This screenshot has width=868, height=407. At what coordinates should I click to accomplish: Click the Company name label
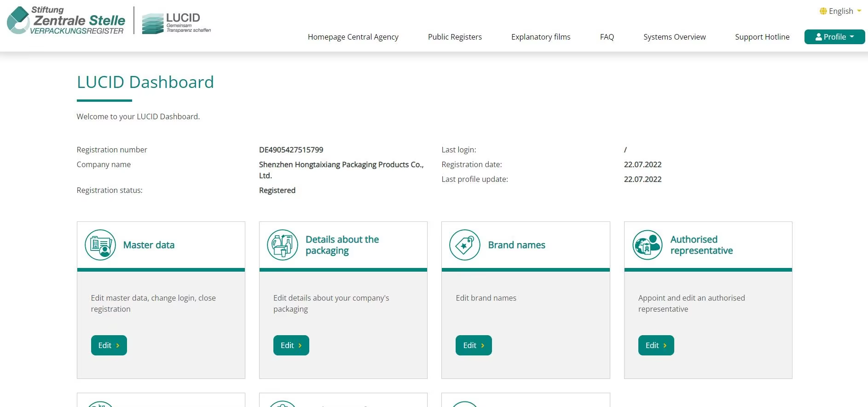tap(104, 164)
